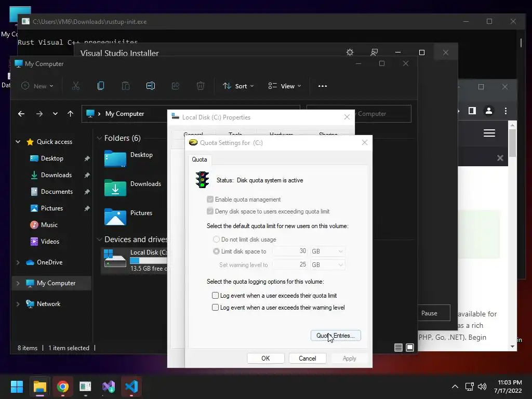Expand the OneDrive tree node
532x399 pixels.
coord(18,262)
